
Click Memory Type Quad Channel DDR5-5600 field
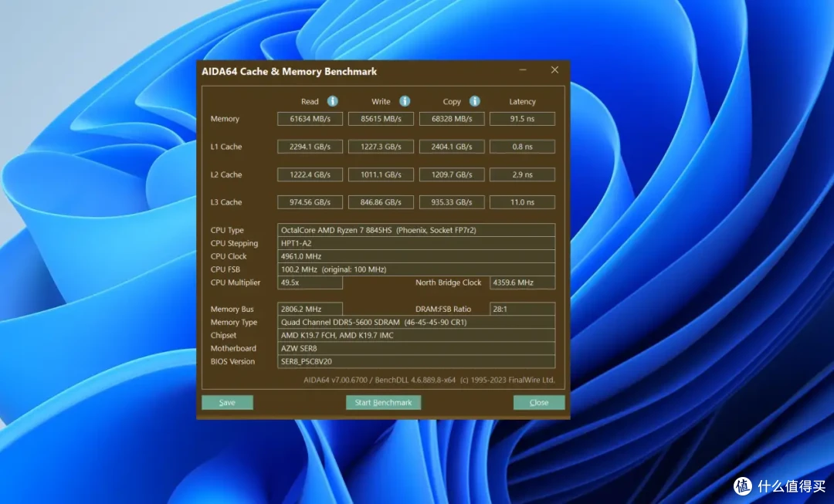pos(416,322)
